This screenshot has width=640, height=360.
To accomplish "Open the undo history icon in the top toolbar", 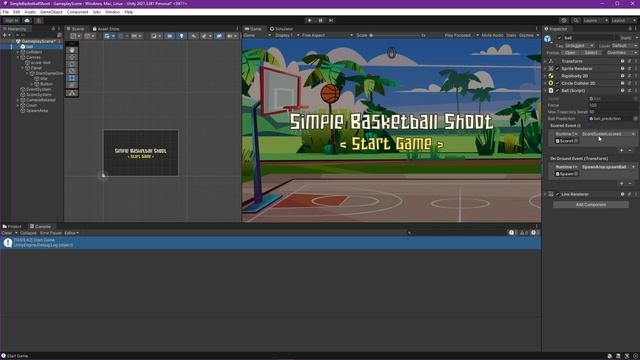I will tap(564, 20).
